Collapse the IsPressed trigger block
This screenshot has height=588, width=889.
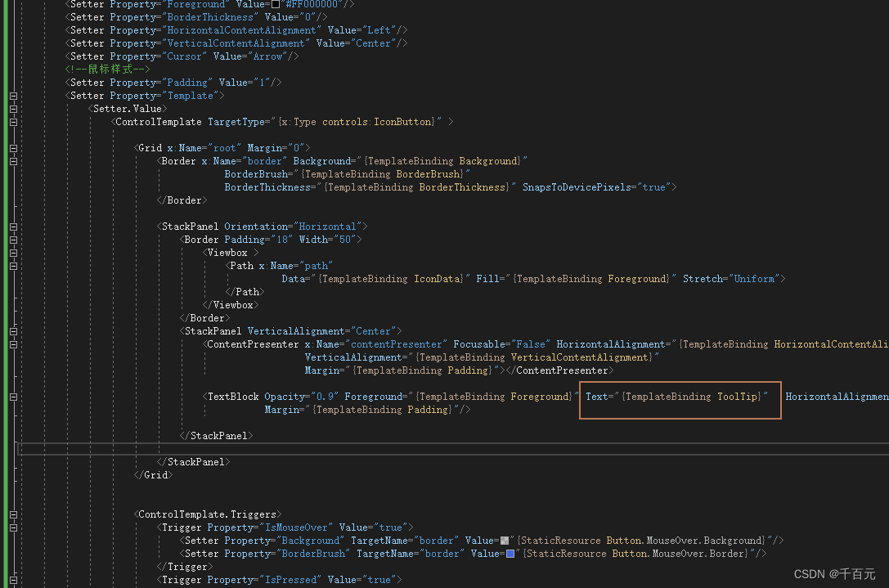point(13,579)
